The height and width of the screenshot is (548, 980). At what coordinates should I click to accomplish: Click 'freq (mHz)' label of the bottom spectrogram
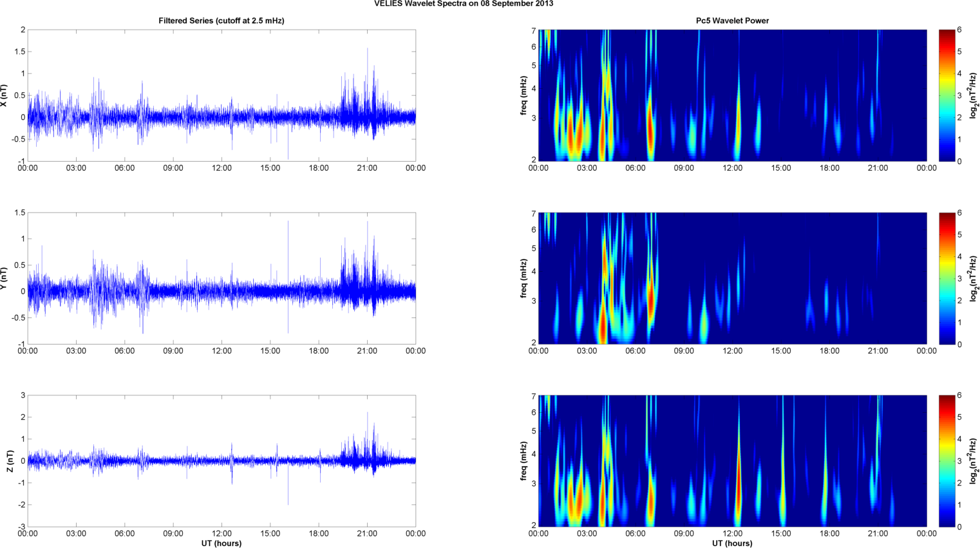coord(524,461)
